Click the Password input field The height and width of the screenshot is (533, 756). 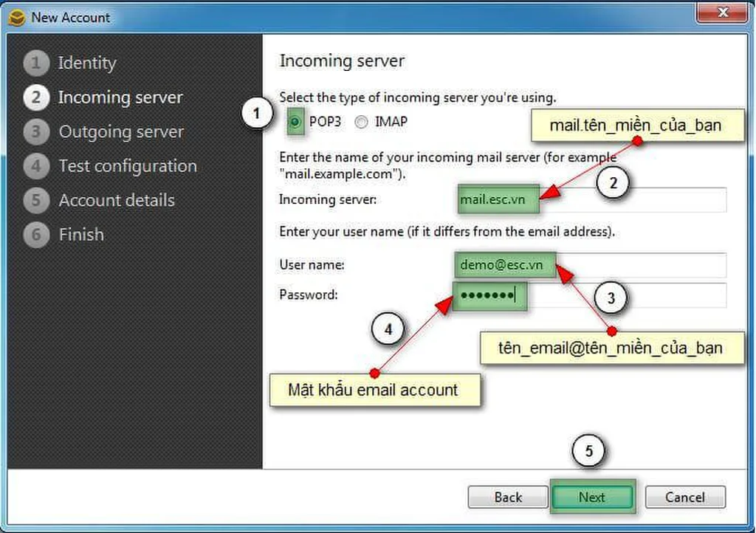click(590, 295)
